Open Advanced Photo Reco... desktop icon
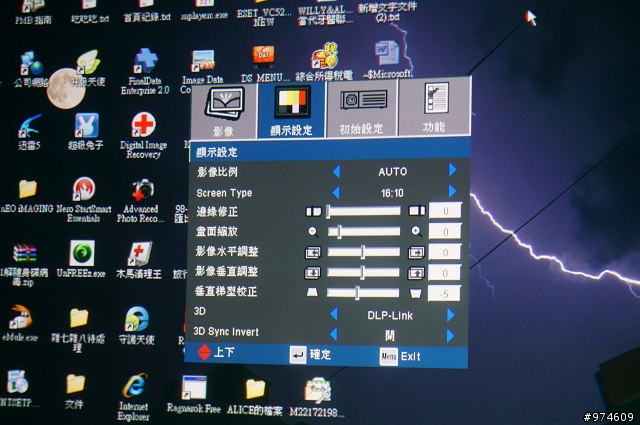Screen dimensions: 640x425 pyautogui.click(x=141, y=200)
